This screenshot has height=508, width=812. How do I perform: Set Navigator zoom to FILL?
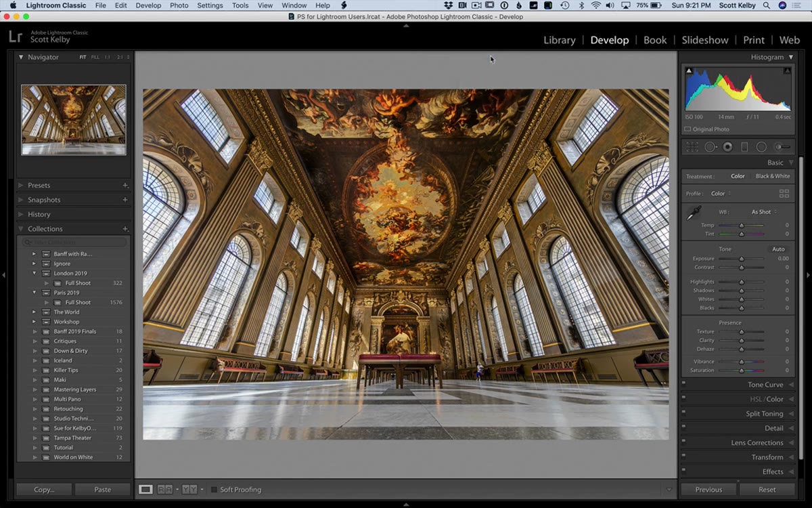click(x=95, y=57)
